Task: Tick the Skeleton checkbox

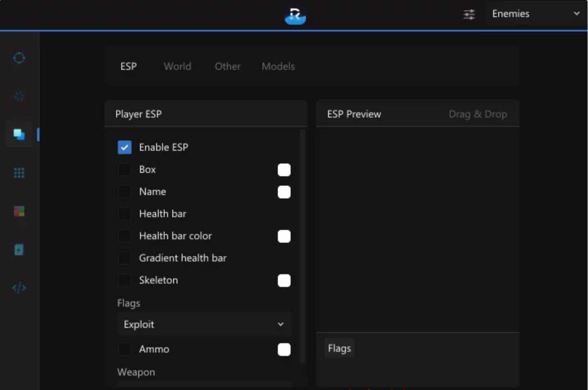Action: [125, 280]
